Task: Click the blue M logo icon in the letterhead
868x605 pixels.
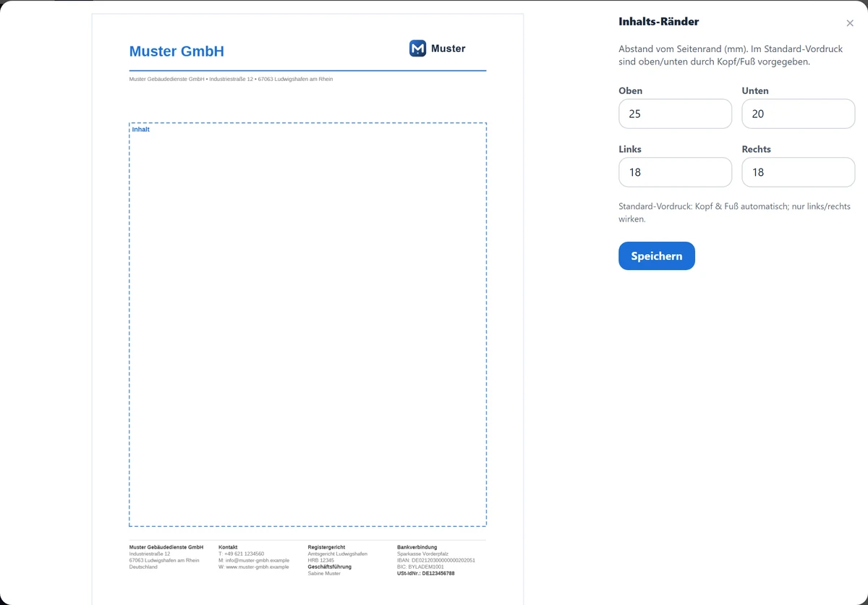Action: click(x=417, y=48)
